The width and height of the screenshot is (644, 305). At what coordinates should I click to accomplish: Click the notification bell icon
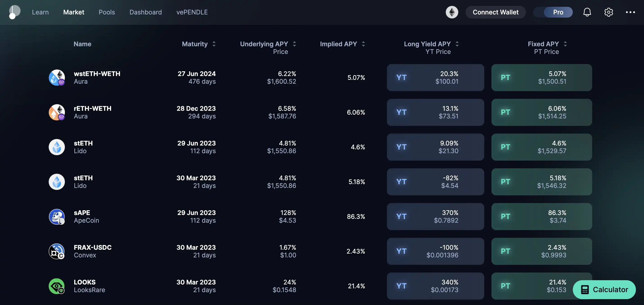pyautogui.click(x=587, y=12)
